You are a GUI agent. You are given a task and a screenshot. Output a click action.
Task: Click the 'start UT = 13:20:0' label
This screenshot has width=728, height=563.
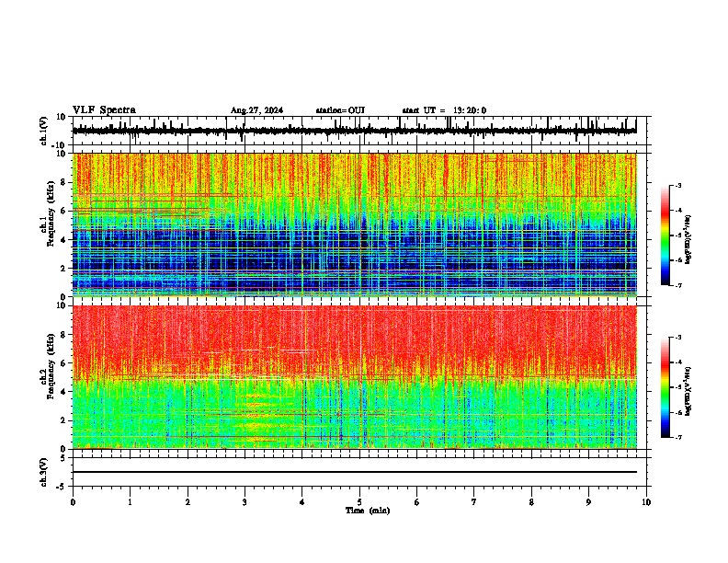coord(444,110)
